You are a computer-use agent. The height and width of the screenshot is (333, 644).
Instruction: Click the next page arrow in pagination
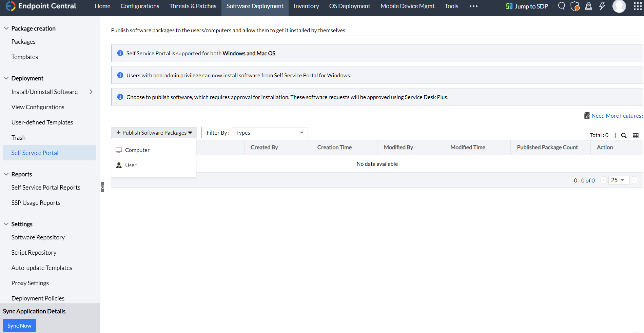pos(634,180)
